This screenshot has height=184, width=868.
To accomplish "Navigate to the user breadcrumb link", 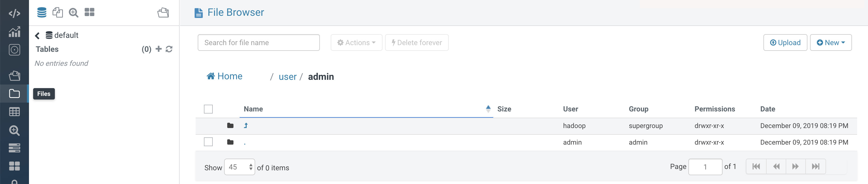I will click(x=288, y=77).
